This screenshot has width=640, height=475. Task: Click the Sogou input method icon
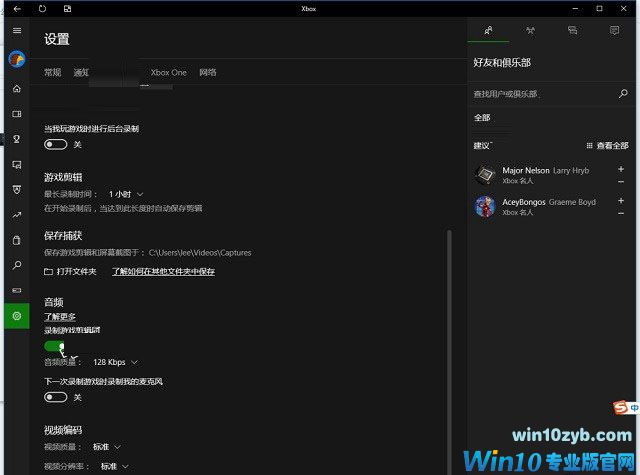pyautogui.click(x=620, y=407)
